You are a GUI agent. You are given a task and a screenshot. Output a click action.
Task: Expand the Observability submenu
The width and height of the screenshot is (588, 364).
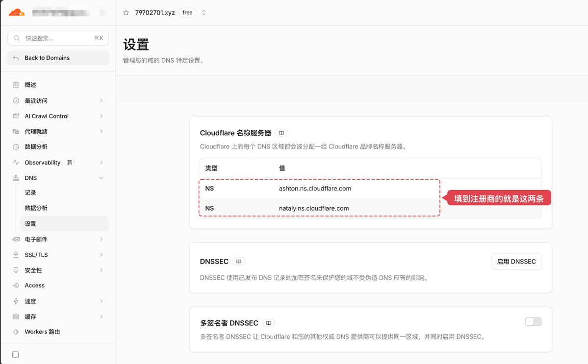(101, 163)
